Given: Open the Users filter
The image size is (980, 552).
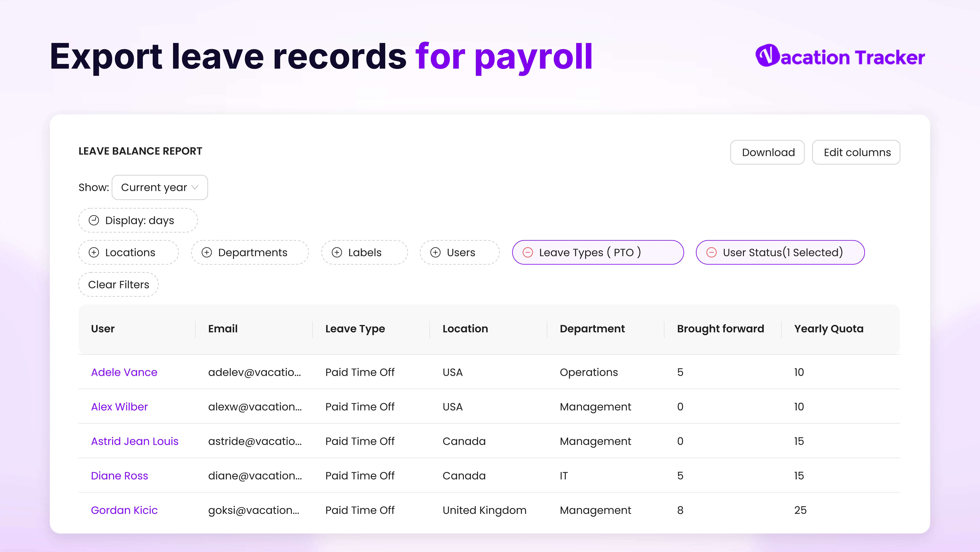Looking at the screenshot, I should tap(460, 252).
